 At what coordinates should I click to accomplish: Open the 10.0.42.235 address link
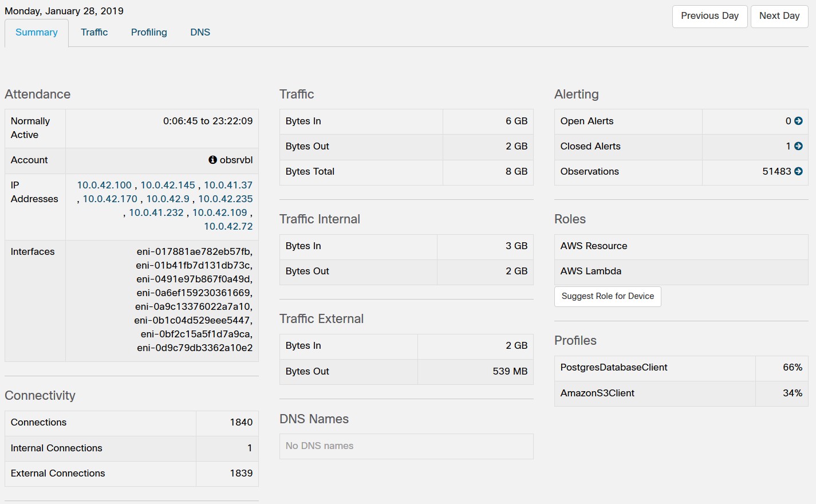tap(225, 199)
